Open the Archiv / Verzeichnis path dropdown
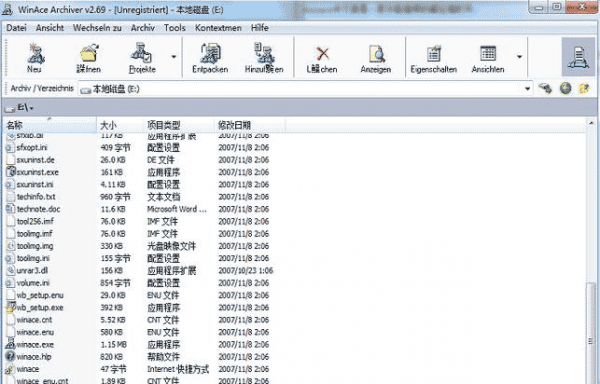This screenshot has height=384, width=600. 527,89
